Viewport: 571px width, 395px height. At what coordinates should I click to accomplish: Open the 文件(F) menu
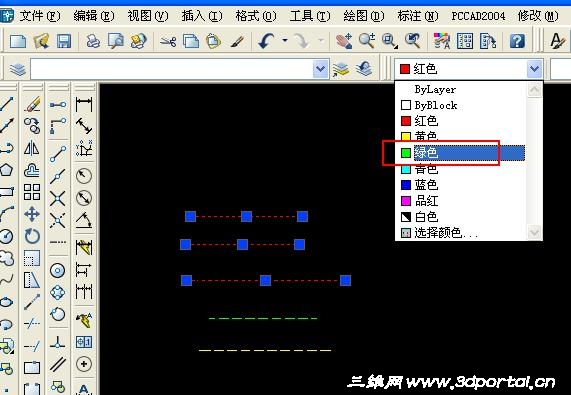click(40, 16)
